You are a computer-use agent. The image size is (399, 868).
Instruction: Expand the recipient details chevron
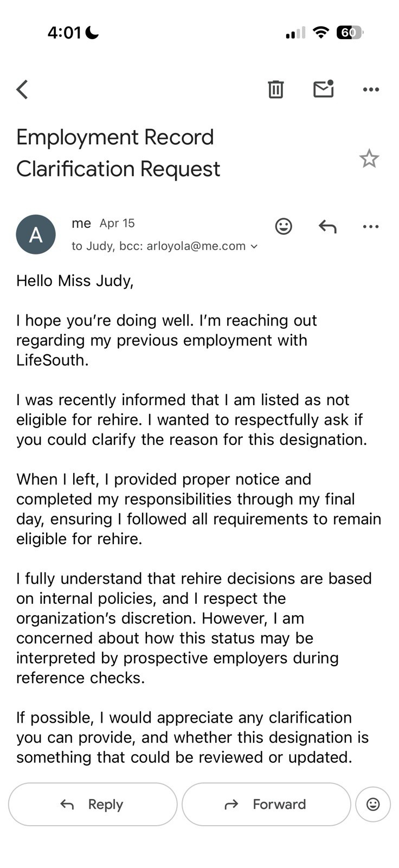tap(253, 246)
